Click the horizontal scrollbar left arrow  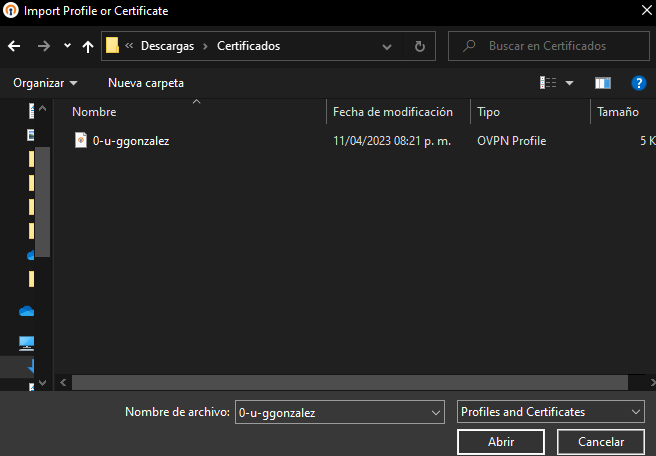(x=63, y=382)
